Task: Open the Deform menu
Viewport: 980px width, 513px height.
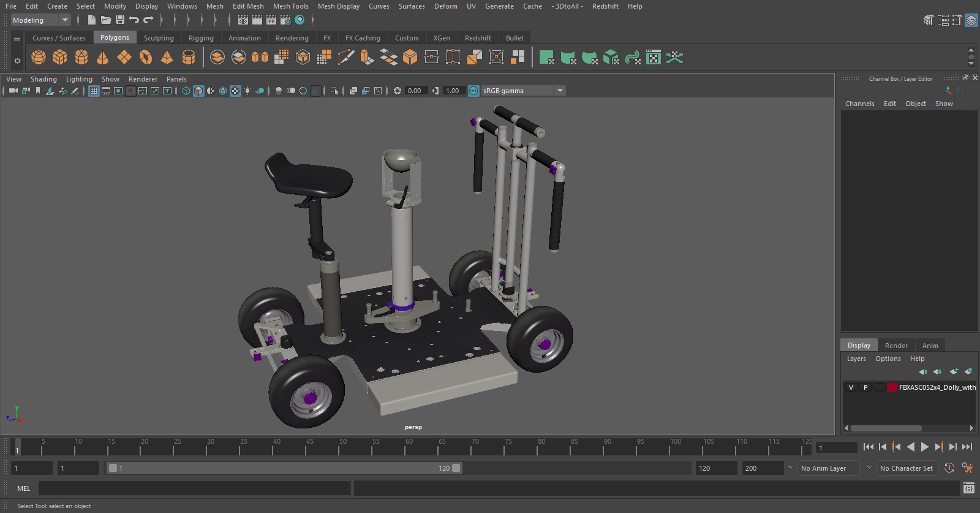Action: (446, 6)
